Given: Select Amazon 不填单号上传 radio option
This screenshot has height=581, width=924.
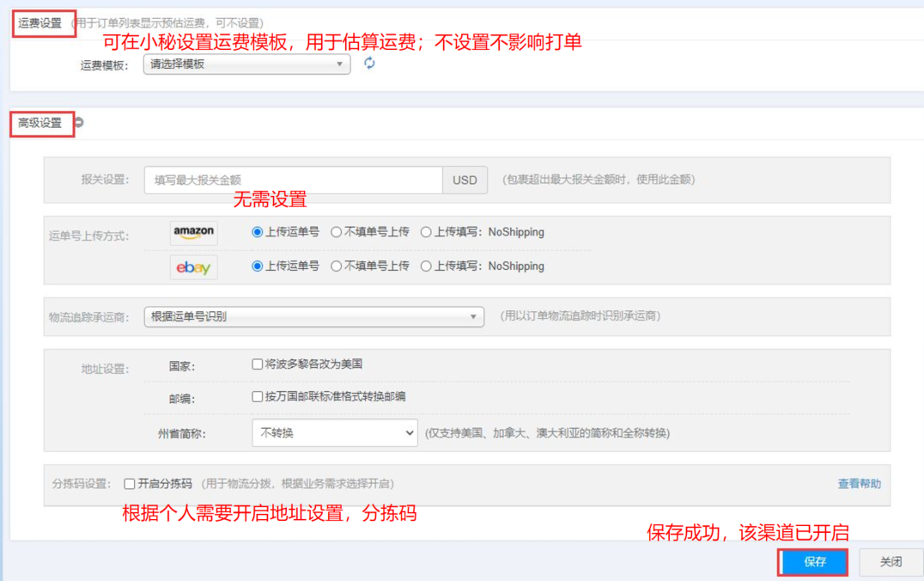Looking at the screenshot, I should tap(336, 232).
